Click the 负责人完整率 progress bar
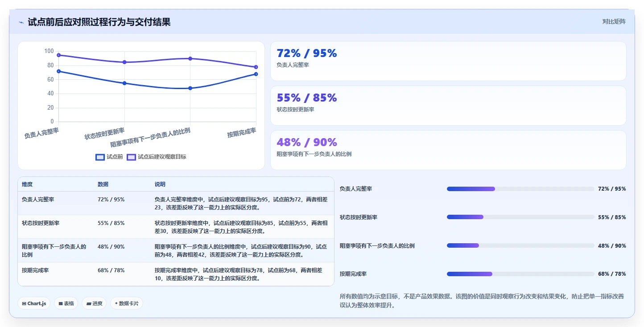 520,189
